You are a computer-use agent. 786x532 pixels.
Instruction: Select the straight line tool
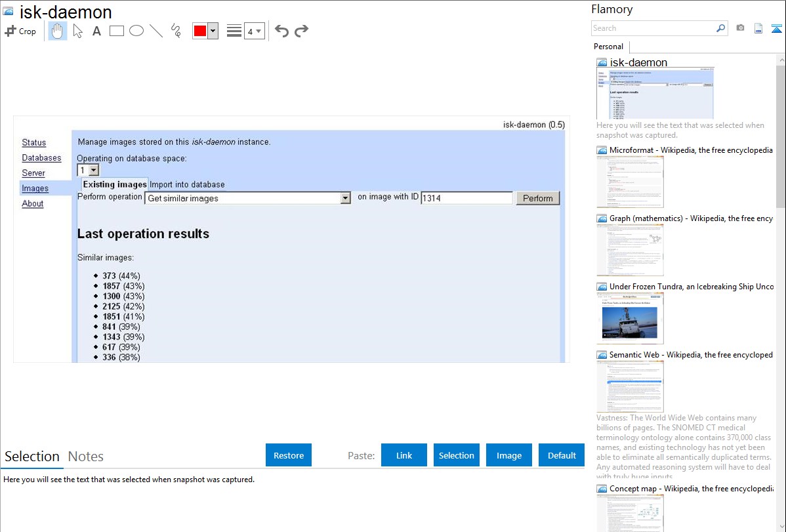(x=156, y=31)
